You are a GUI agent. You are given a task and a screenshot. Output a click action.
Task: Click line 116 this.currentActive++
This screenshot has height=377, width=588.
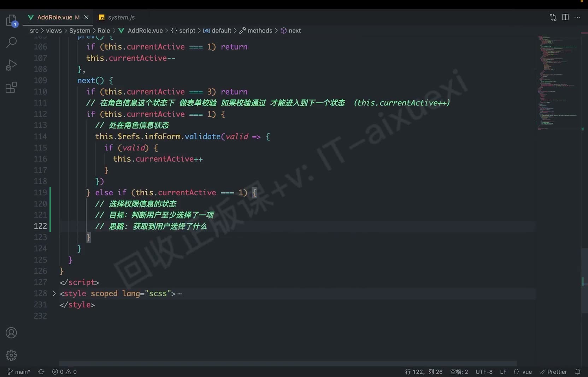point(158,159)
